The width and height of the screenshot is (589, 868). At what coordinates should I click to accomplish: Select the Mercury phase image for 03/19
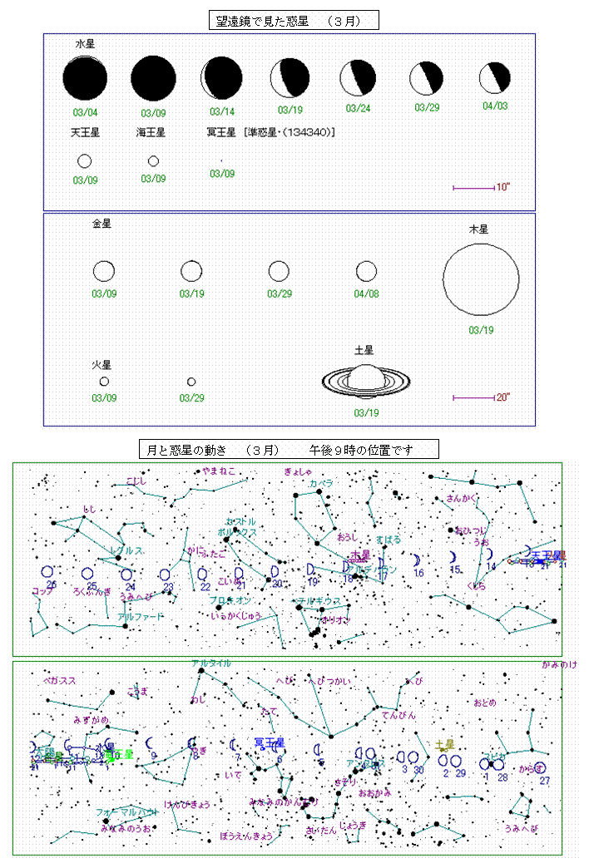pos(290,78)
